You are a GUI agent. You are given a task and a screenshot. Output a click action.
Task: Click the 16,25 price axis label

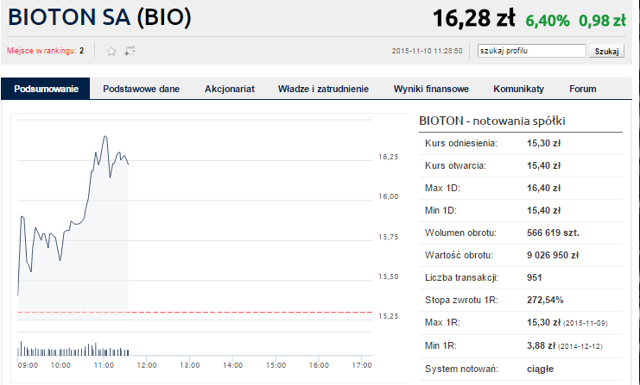pos(388,157)
